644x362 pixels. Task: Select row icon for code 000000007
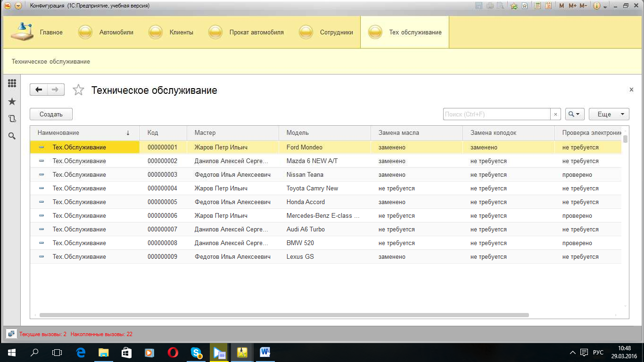(x=41, y=230)
